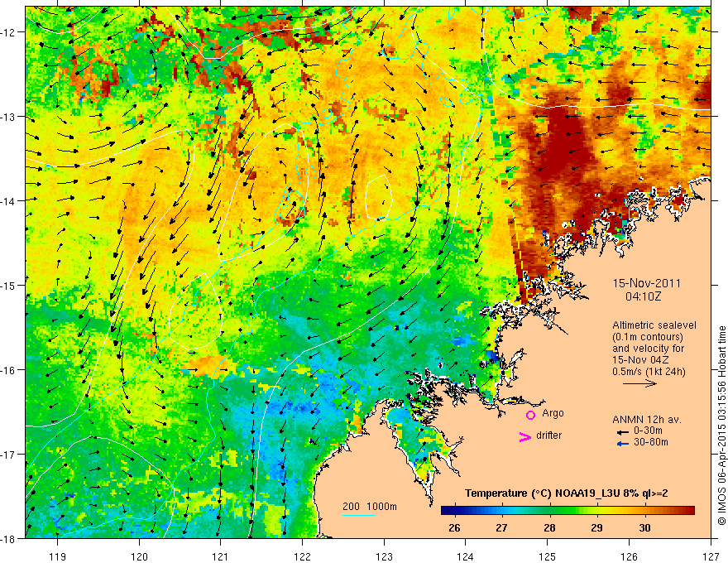Viewport: 728px width, 563px height.
Task: Click the magenta drifter arrowhead legend symbol
Action: point(525,436)
